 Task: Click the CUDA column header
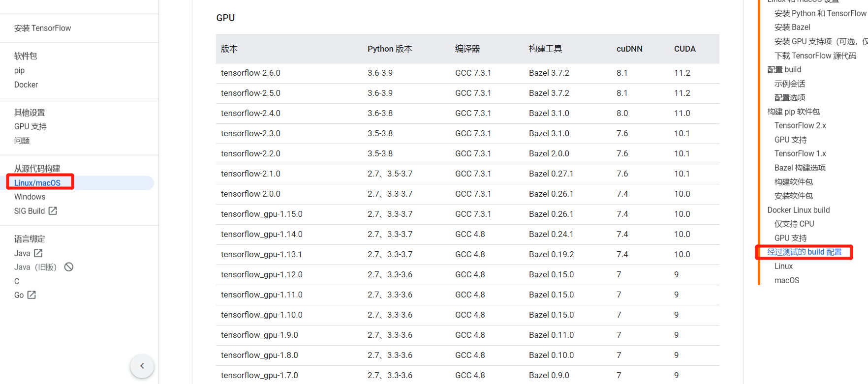(x=685, y=49)
